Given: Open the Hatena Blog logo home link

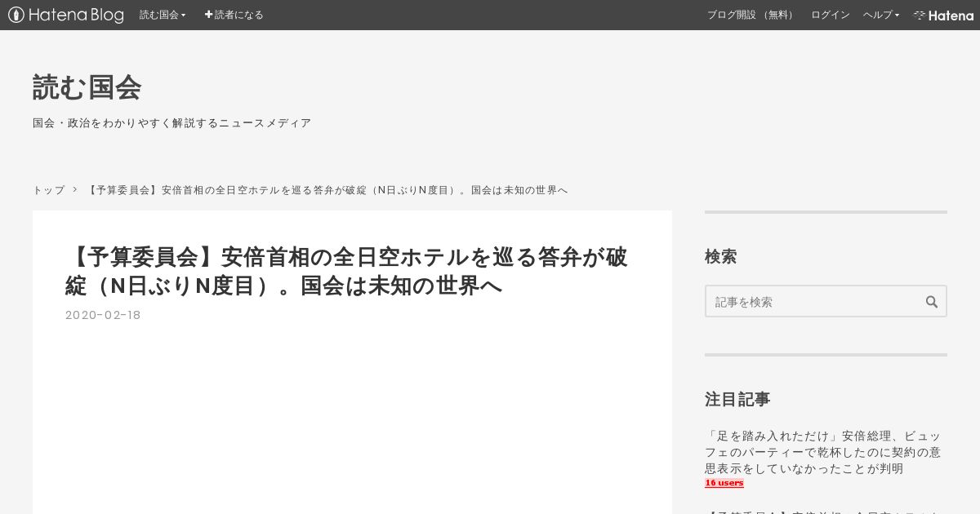Looking at the screenshot, I should [x=66, y=15].
